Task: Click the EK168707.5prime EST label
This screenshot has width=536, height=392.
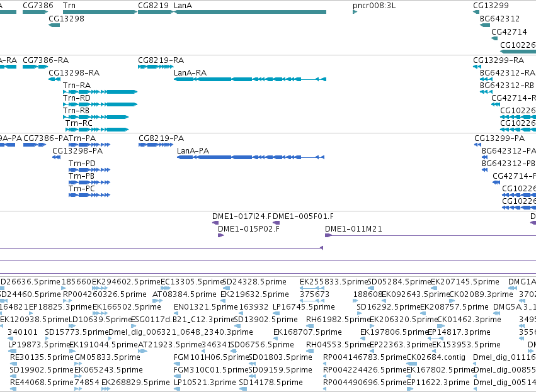Action: tap(307, 333)
